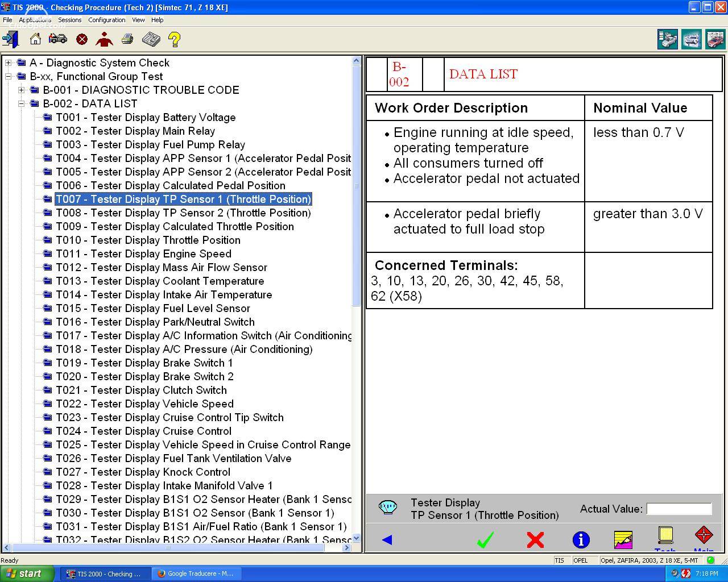Switch to Google Traducere taskbar button
Viewport: 728px width, 582px height.
[197, 573]
